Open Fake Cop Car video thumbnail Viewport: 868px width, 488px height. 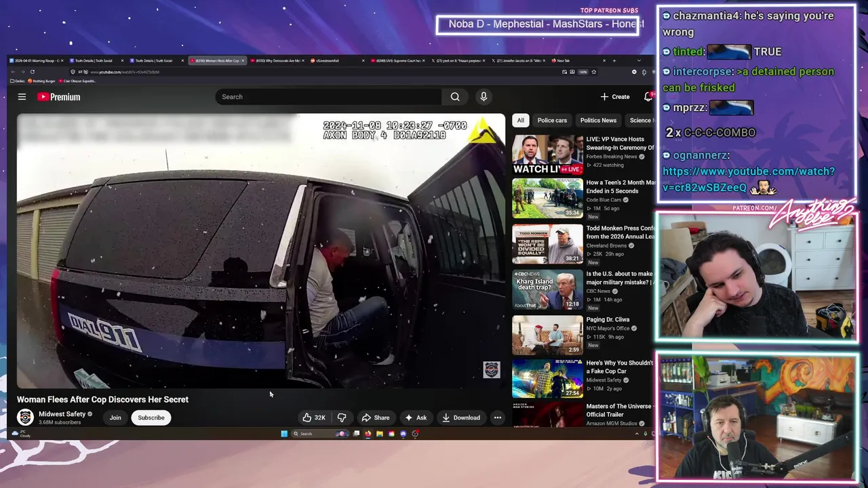click(x=547, y=378)
